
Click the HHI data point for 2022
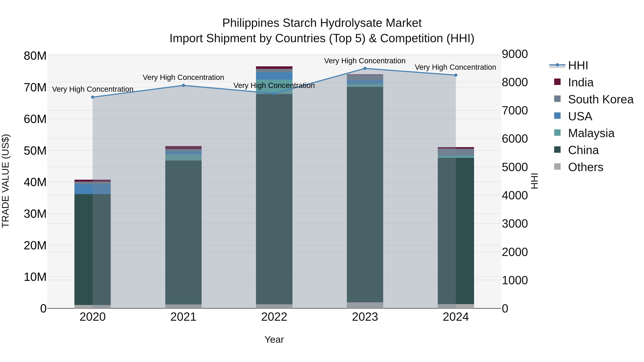(x=274, y=93)
